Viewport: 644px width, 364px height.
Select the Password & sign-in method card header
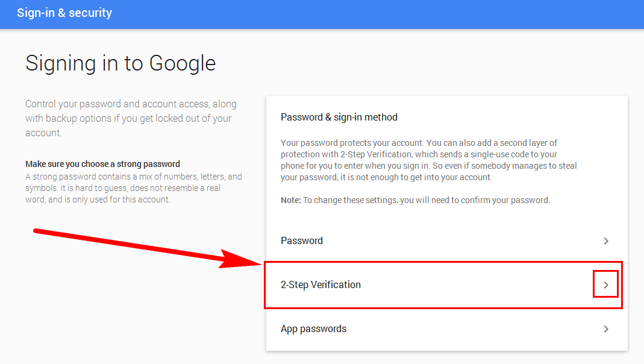pos(339,117)
